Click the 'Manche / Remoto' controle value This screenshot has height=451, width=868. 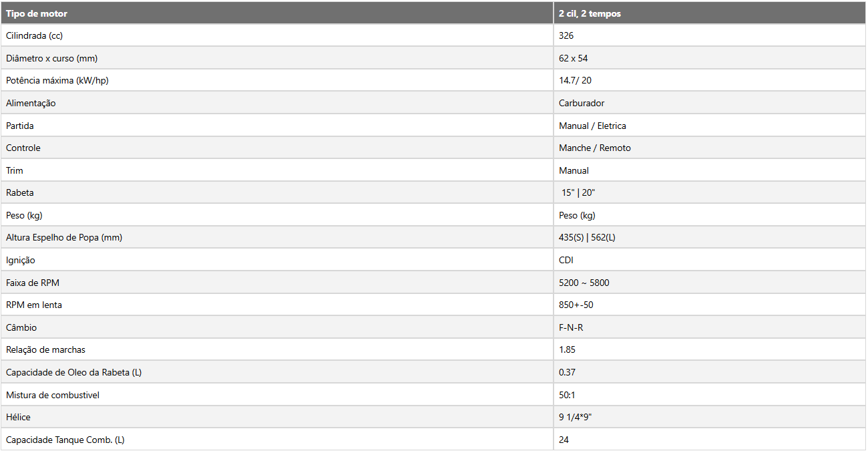[x=594, y=148]
